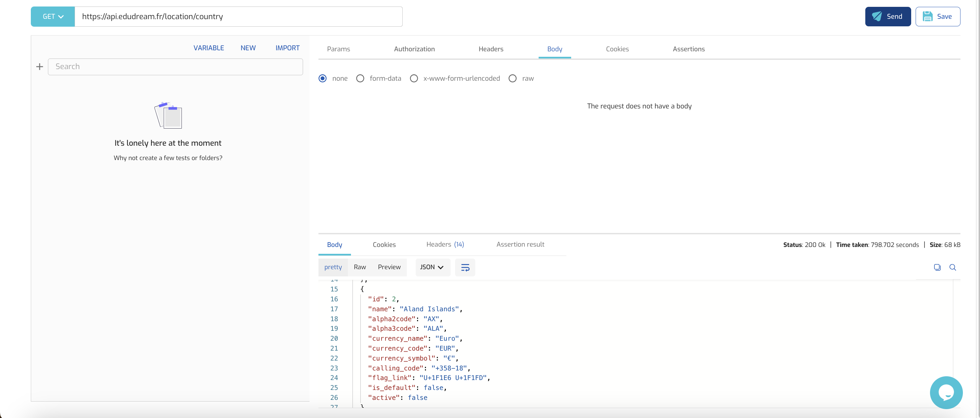The width and height of the screenshot is (980, 418).
Task: Click the response search magnifier icon
Action: pos(952,267)
